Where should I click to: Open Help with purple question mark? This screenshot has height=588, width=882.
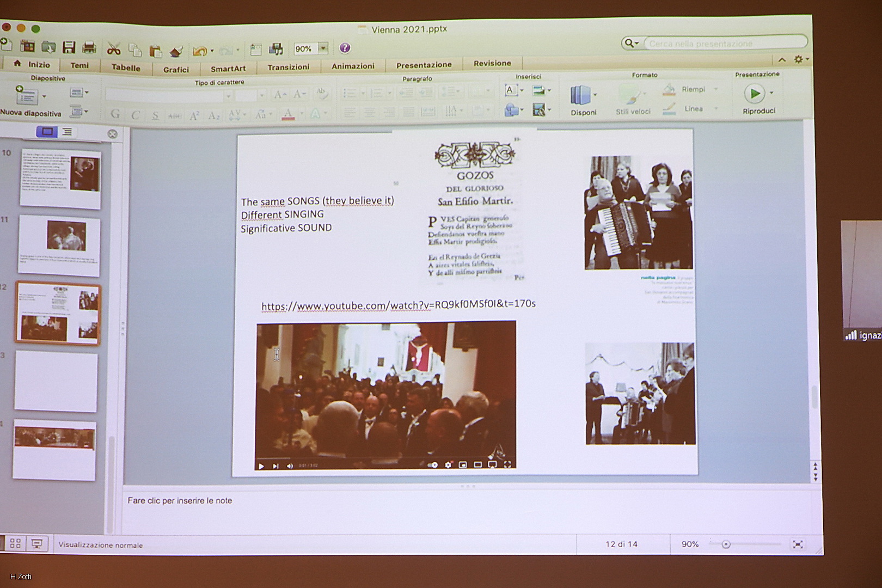(x=345, y=48)
